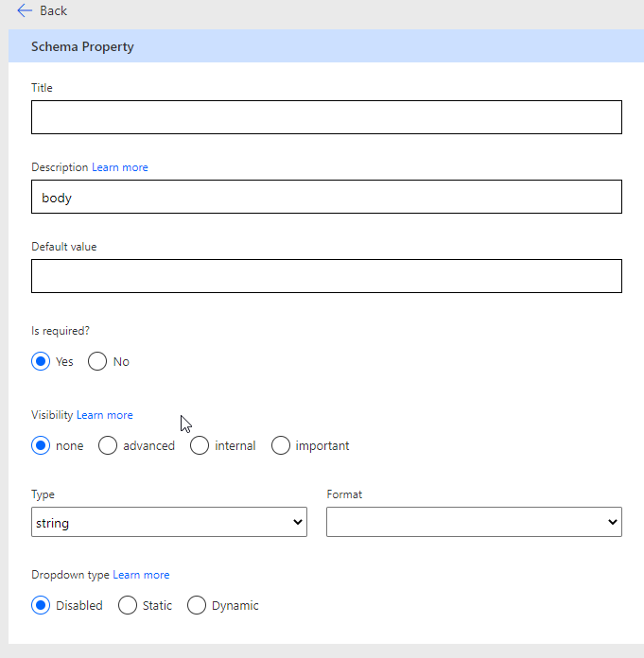
Task: Set visibility to important
Action: [x=281, y=445]
